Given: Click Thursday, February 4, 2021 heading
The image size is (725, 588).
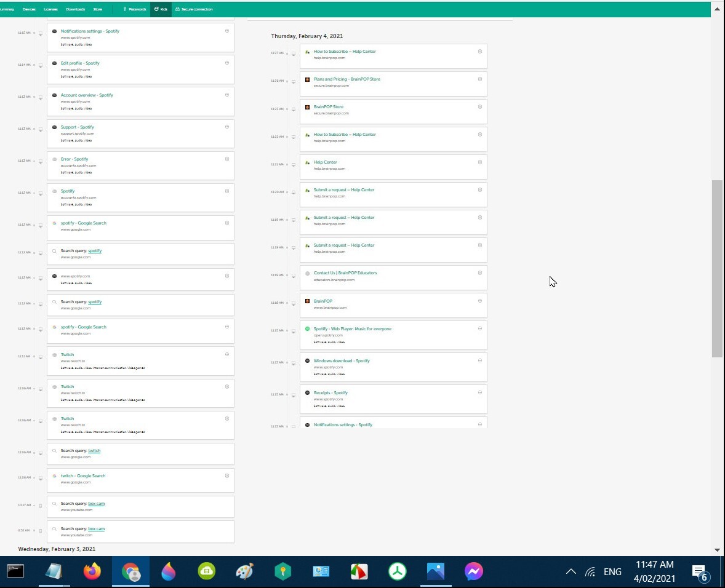Looking at the screenshot, I should [306, 36].
